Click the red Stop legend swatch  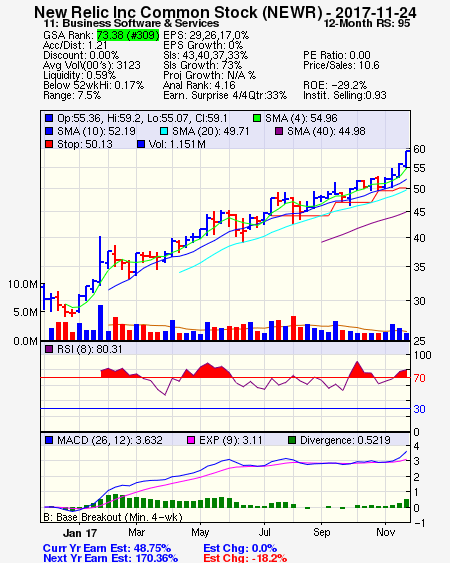click(49, 144)
